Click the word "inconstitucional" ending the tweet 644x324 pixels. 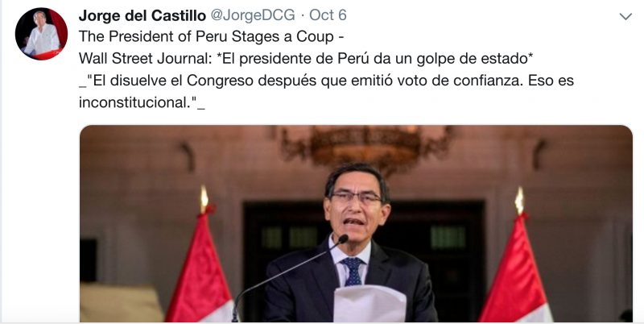click(133, 102)
